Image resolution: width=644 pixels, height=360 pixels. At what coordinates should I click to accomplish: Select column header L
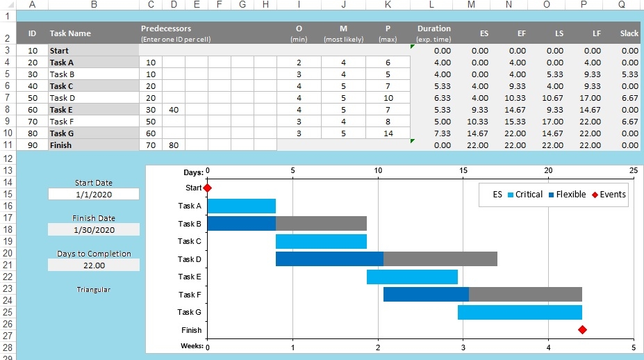(x=431, y=5)
